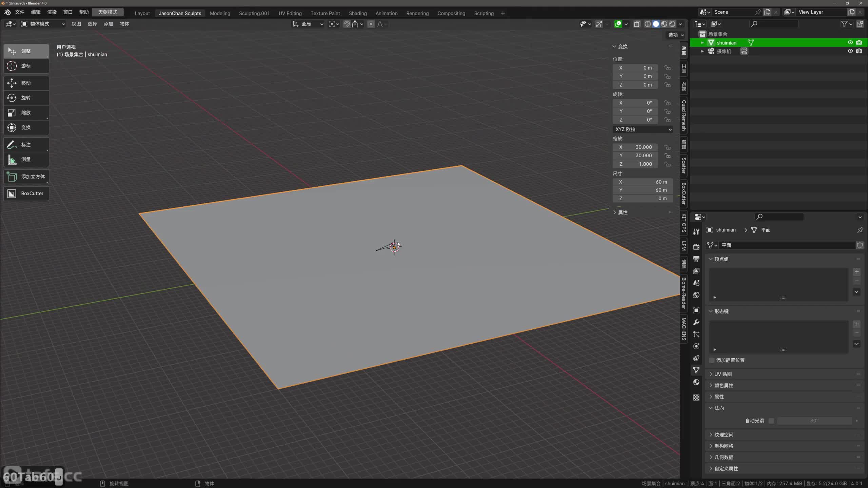Open the Tool properties tab

pyautogui.click(x=696, y=231)
